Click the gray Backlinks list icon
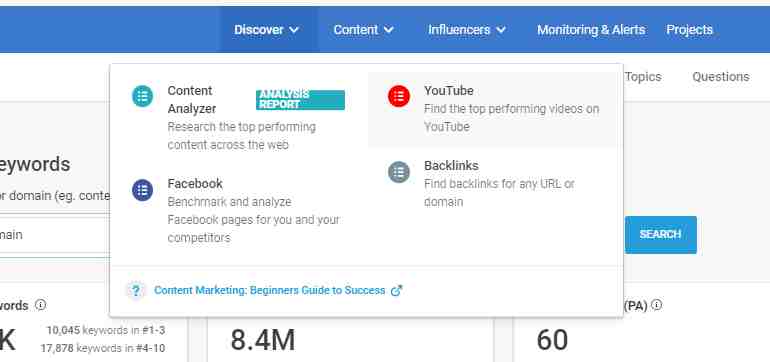 click(x=399, y=172)
